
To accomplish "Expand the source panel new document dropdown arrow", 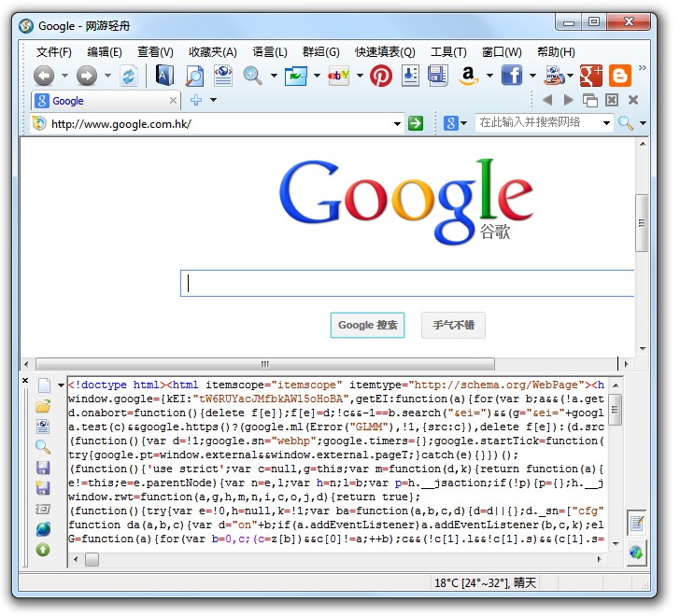I will pos(61,385).
